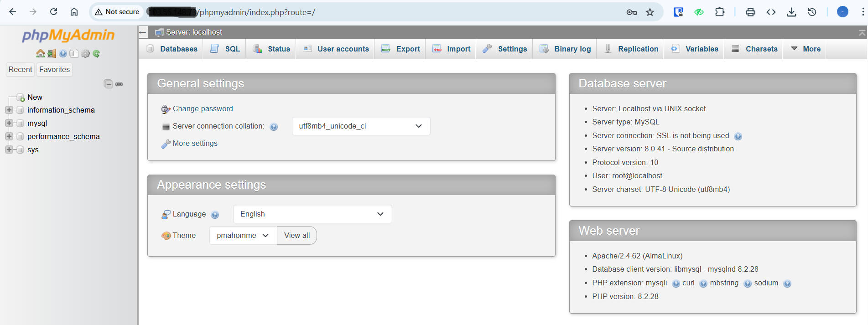The height and width of the screenshot is (325, 868).
Task: Open navigation panel settings gear icon
Action: (x=85, y=53)
